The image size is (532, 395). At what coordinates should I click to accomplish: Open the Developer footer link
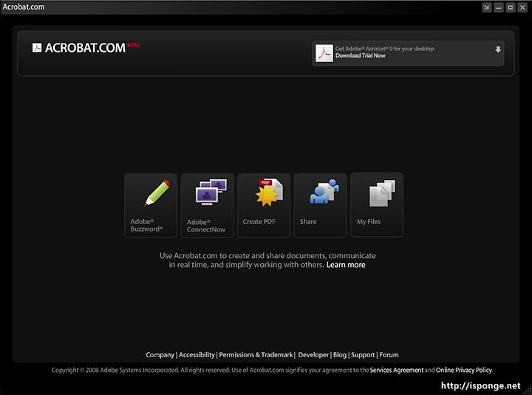(313, 355)
